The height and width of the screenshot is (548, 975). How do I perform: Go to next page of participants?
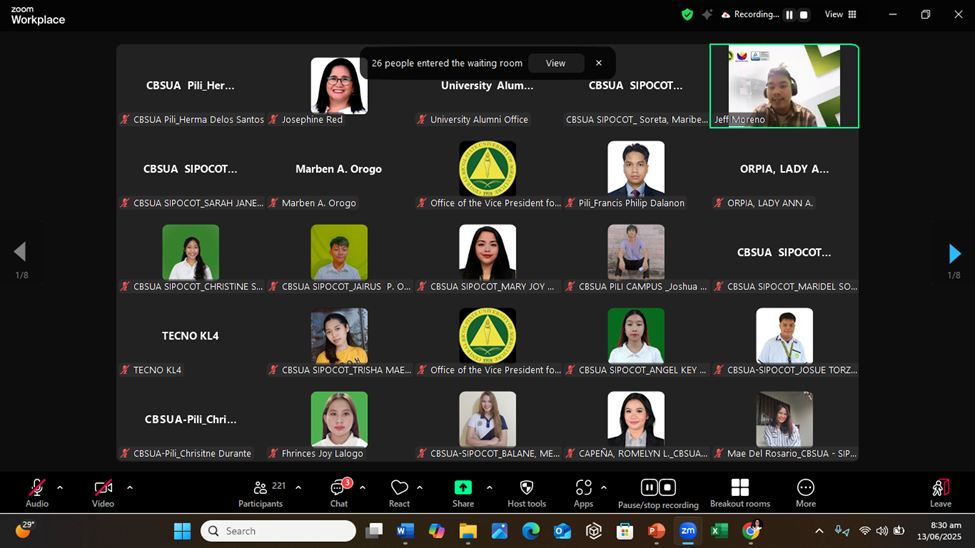(954, 253)
